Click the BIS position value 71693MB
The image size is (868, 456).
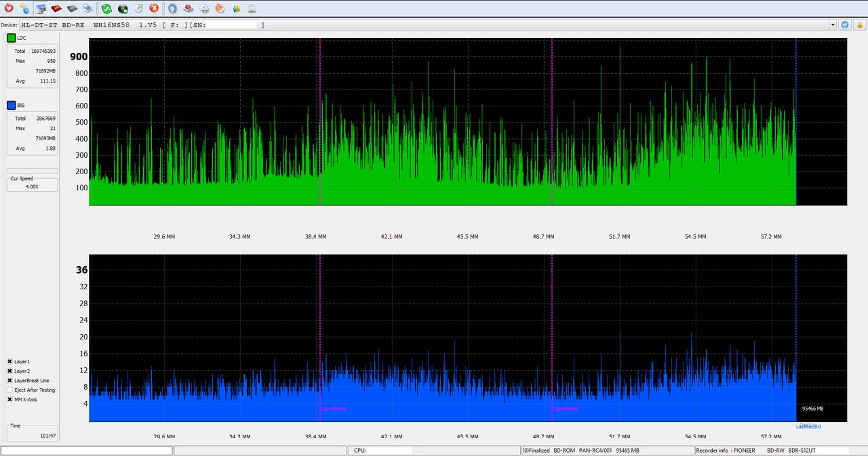point(45,138)
